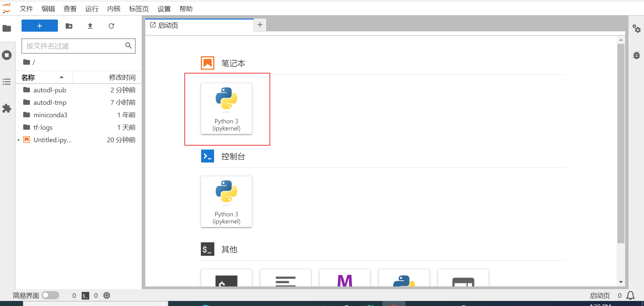Refresh the file list
Viewport: 644px width, 306px height.
click(x=111, y=26)
